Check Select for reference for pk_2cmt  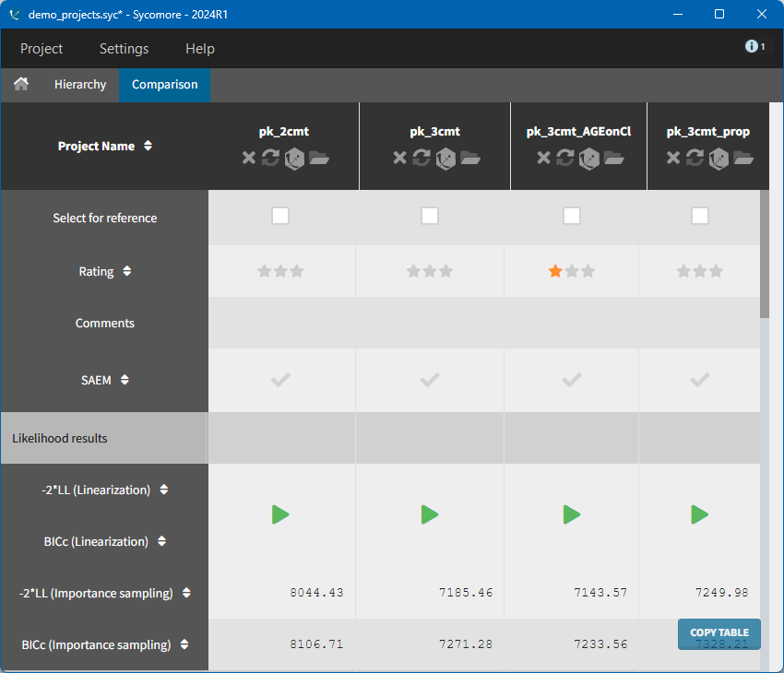280,216
